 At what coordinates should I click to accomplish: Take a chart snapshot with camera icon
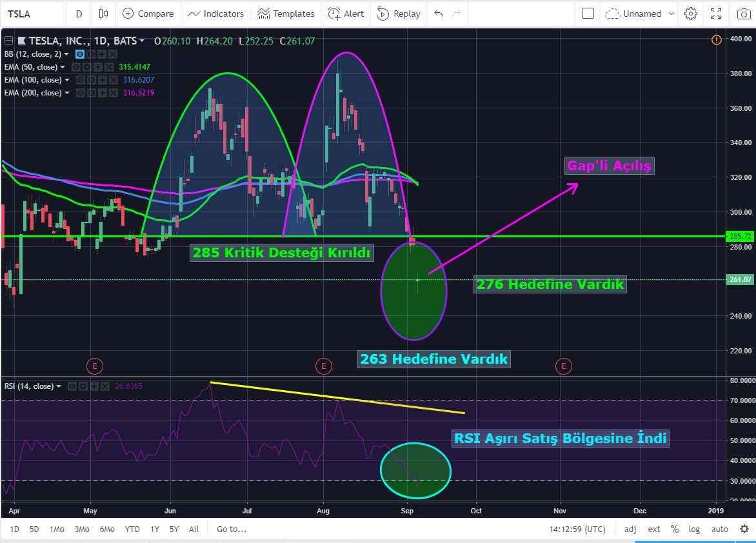[x=743, y=14]
